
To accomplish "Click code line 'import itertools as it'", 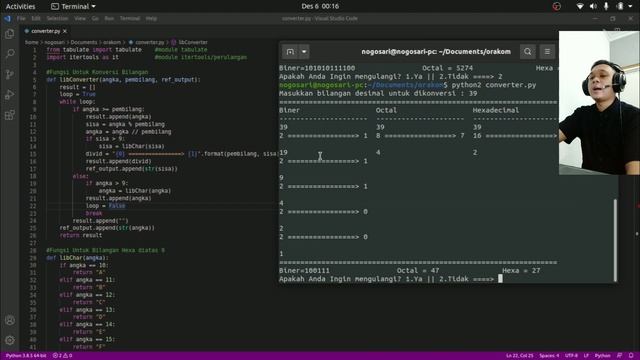I will [x=82, y=57].
